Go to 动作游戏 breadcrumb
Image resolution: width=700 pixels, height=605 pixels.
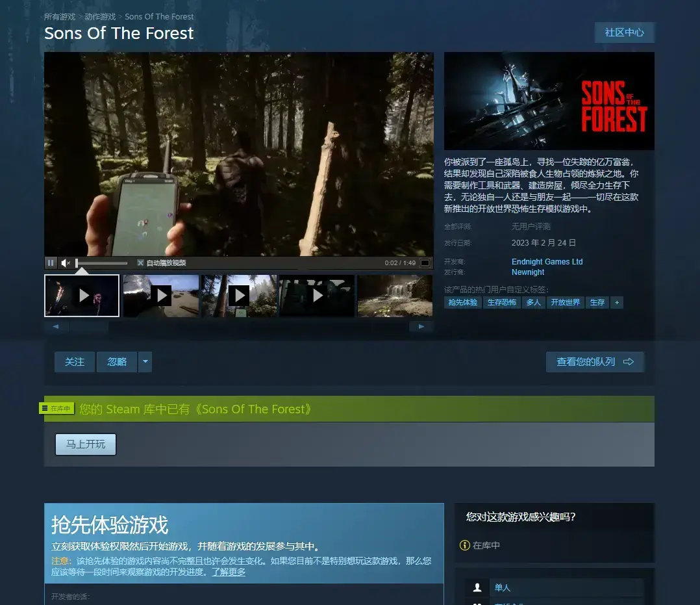100,16
